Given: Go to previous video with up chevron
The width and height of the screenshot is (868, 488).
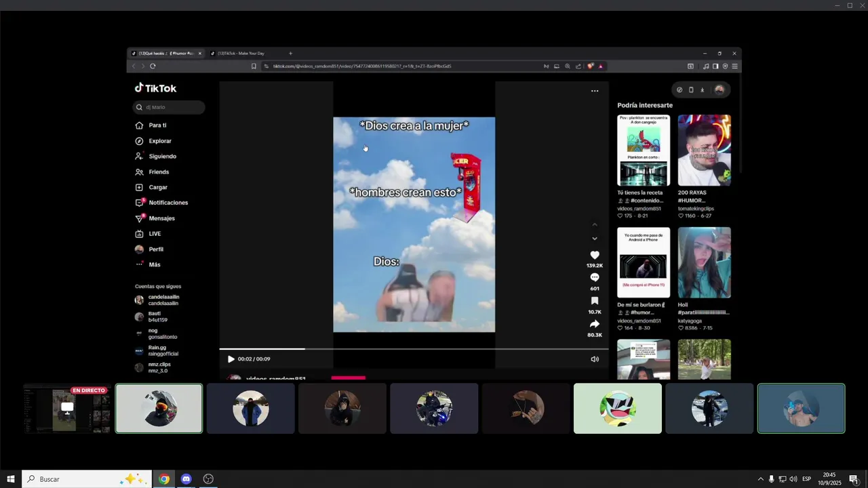Looking at the screenshot, I should pyautogui.click(x=595, y=224).
